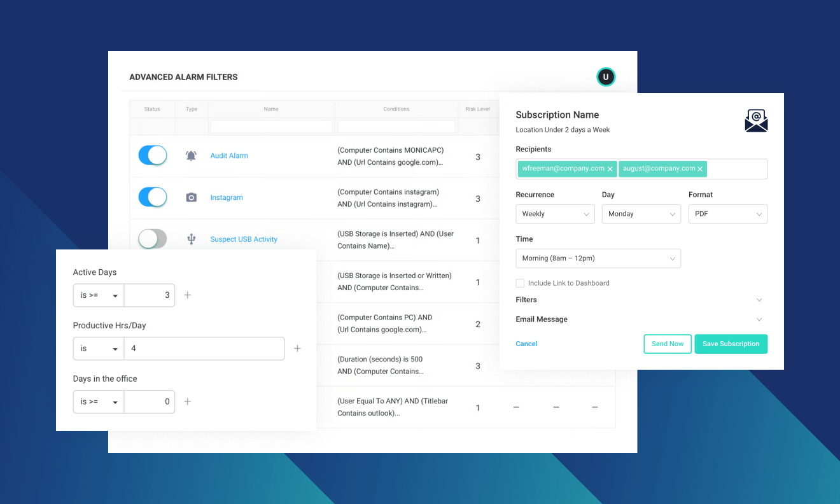Remove august@company.com recipient with its x

point(700,169)
